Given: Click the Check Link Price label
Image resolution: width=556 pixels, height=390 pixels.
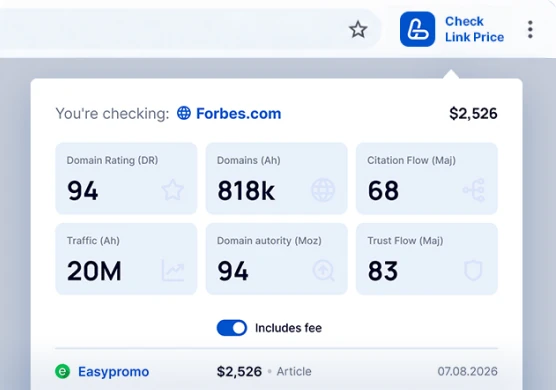Looking at the screenshot, I should click(x=474, y=29).
